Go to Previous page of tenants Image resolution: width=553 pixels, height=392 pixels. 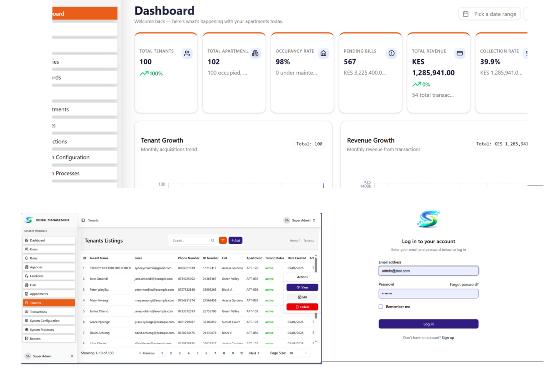coord(147,353)
